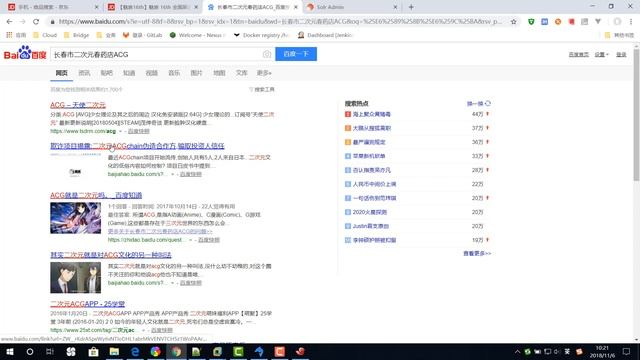Open the ACGchain fraud project result link

(137, 146)
